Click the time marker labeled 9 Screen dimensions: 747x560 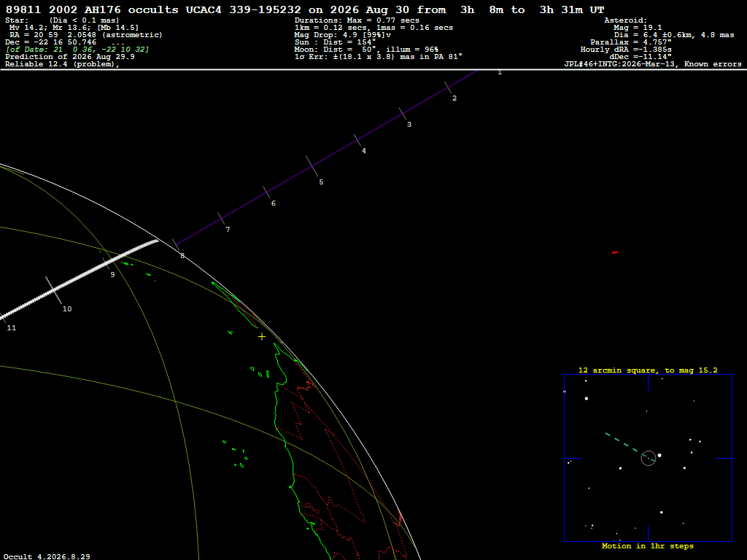(112, 275)
